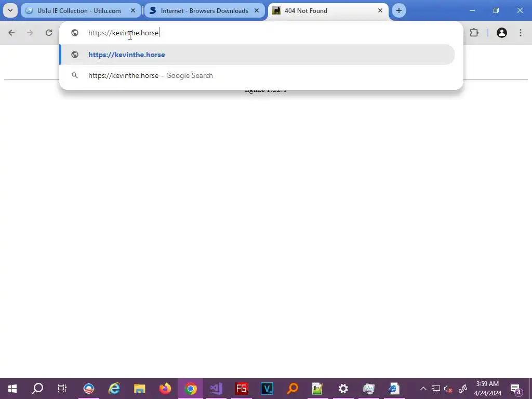Open Visual Studio from taskbar
This screenshot has width=532, height=399.
pyautogui.click(x=216, y=389)
